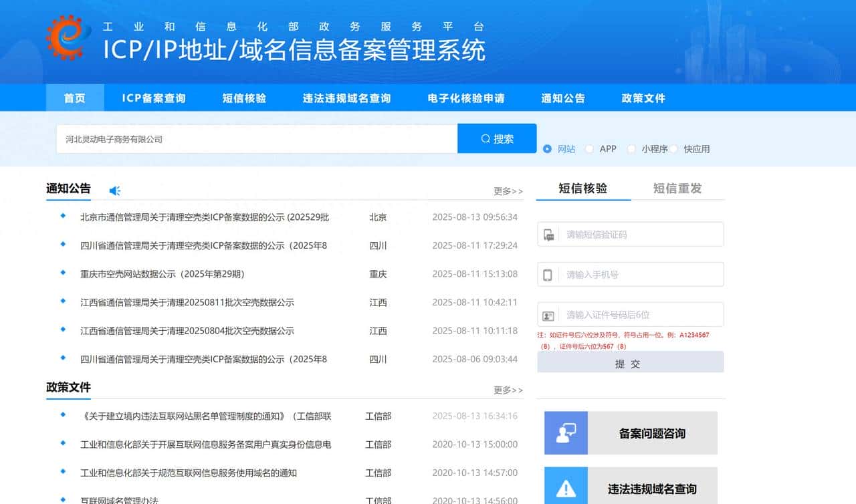This screenshot has height=504, width=856.
Task: Open the 政策文件 navigation menu
Action: click(641, 98)
